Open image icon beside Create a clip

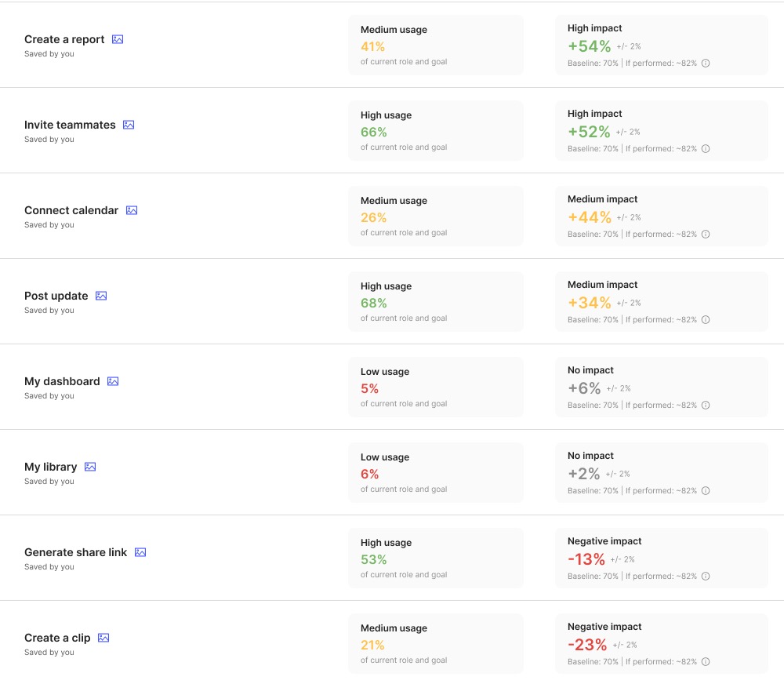pyautogui.click(x=103, y=638)
